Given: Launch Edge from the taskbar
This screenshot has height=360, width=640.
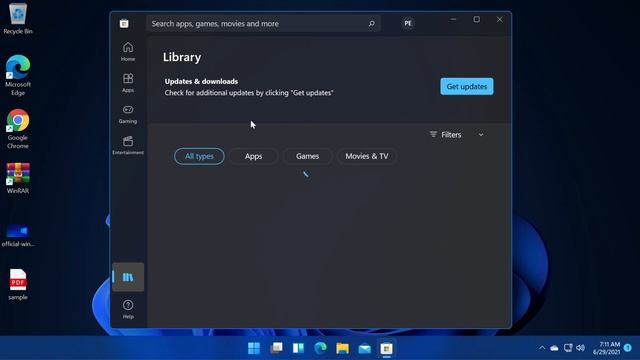Looking at the screenshot, I should (x=320, y=348).
